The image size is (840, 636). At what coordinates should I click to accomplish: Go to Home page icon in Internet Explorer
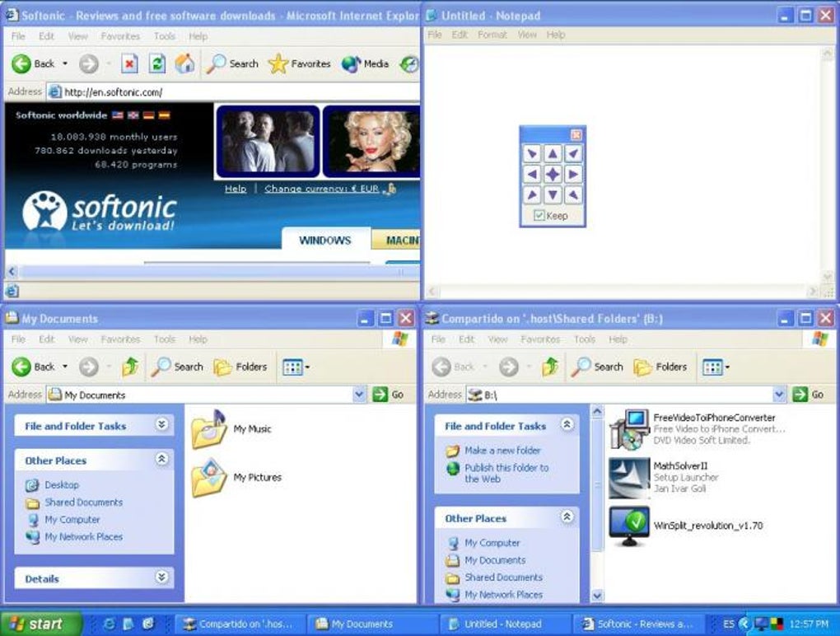[x=184, y=63]
